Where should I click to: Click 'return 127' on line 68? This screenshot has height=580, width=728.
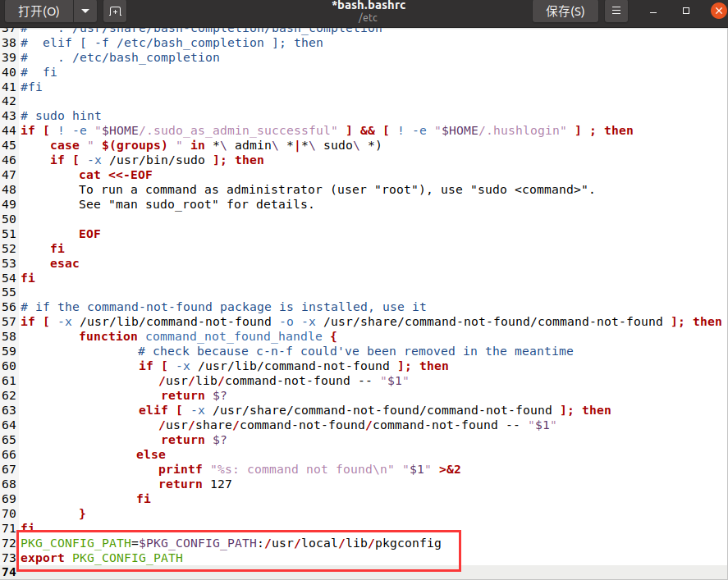tap(195, 484)
